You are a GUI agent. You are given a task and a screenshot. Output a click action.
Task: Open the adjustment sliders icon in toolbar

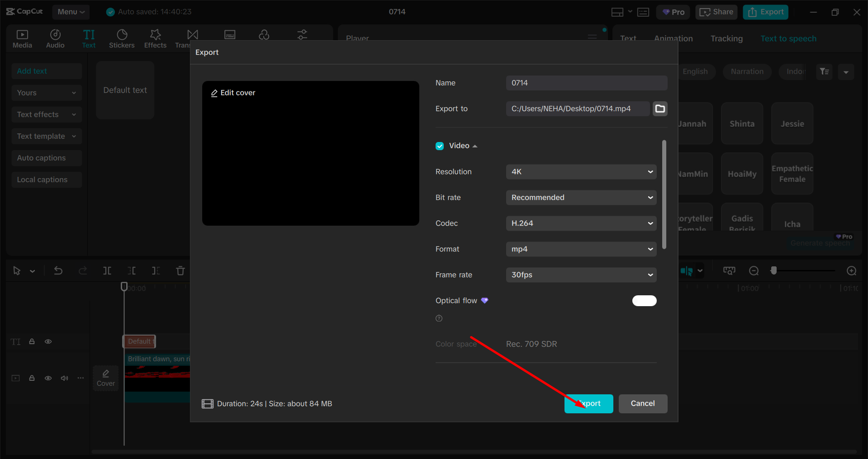pos(302,35)
